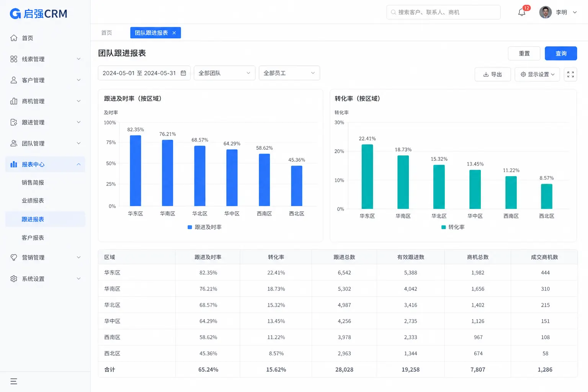This screenshot has height=392, width=588.
Task: Open the notification bell
Action: (522, 12)
